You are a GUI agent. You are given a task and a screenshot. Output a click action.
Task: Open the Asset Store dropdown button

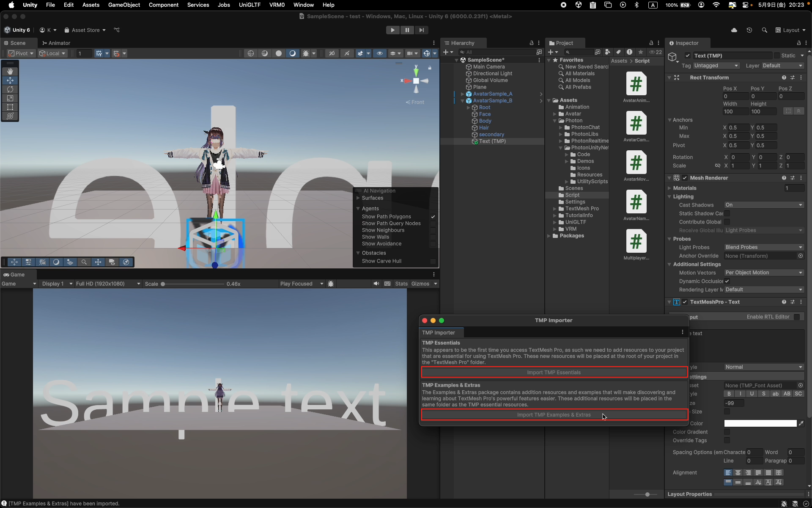85,30
